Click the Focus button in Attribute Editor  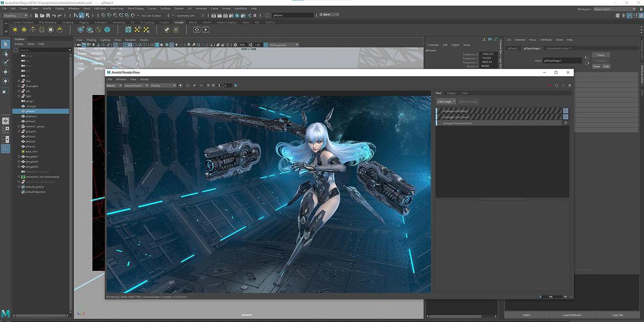601,55
